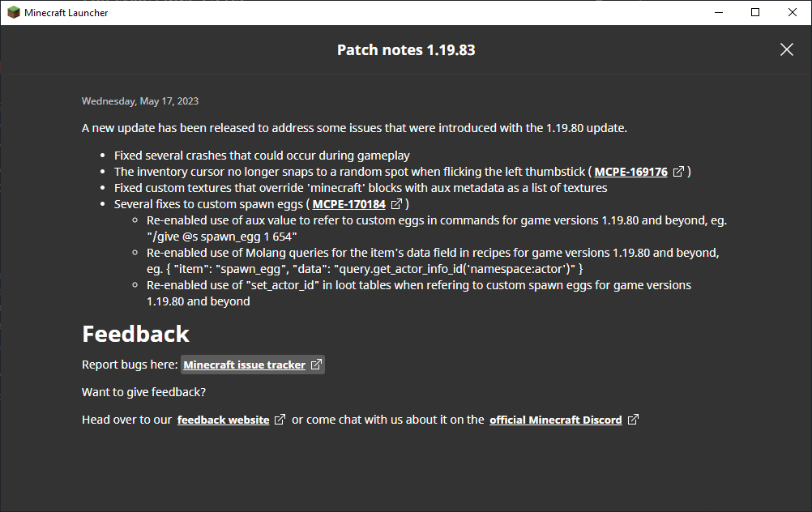This screenshot has width=812, height=512.
Task: Close the Minecraft Launcher window
Action: click(x=793, y=12)
